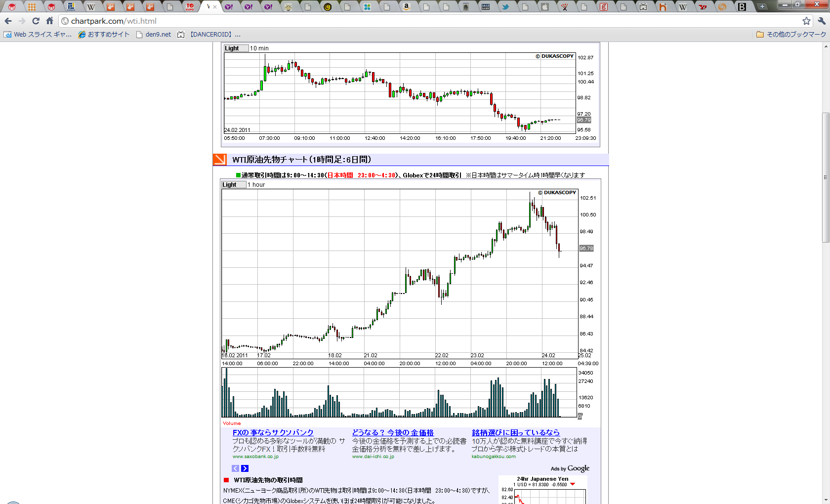Open the wrench settings menu

(822, 21)
